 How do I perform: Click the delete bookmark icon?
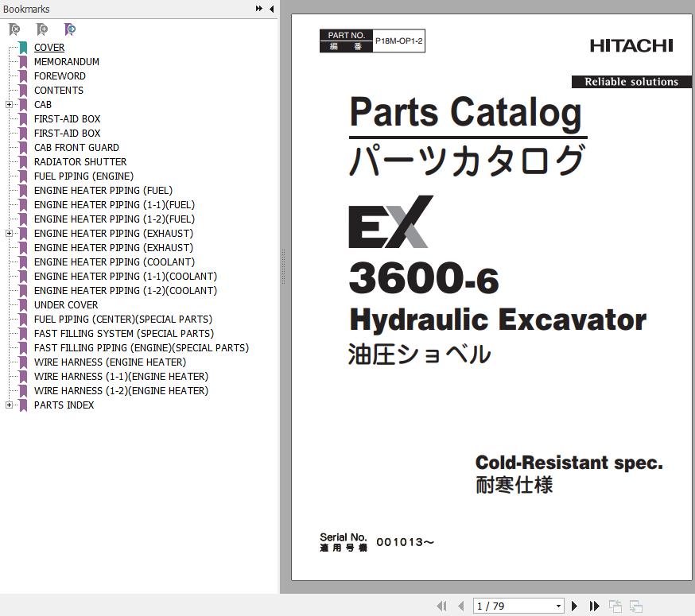14,29
